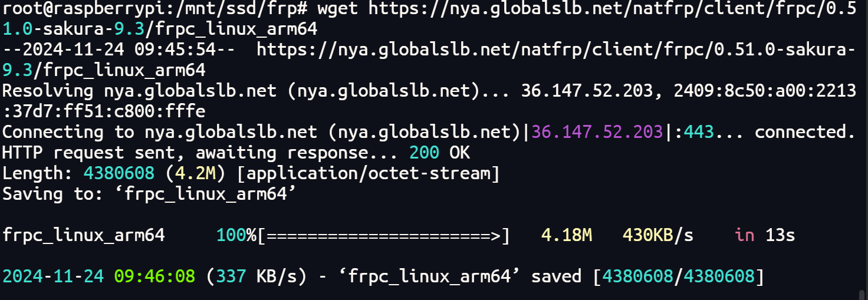Click the word "connected." in the output
The height and width of the screenshot is (300, 868).
coord(805,132)
